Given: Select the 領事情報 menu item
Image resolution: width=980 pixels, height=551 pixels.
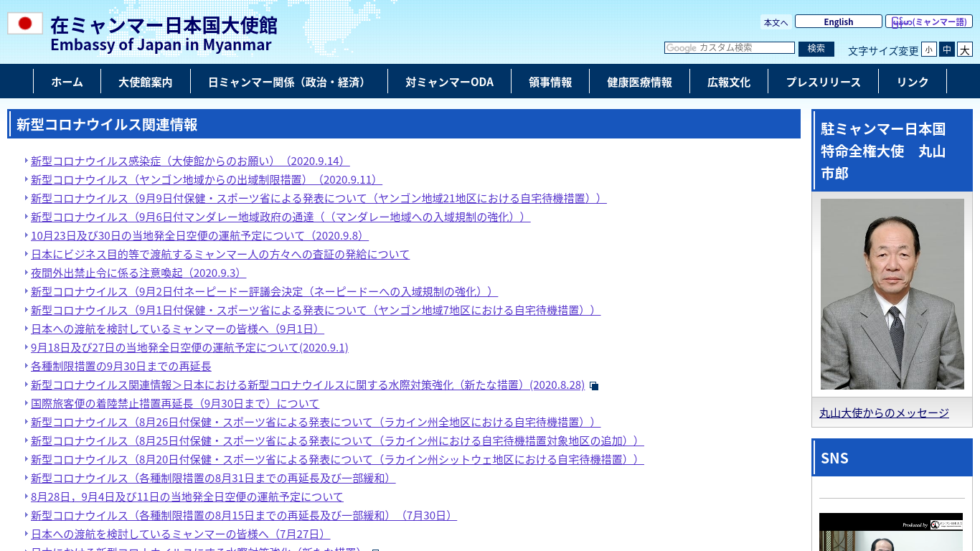Looking at the screenshot, I should (x=550, y=82).
